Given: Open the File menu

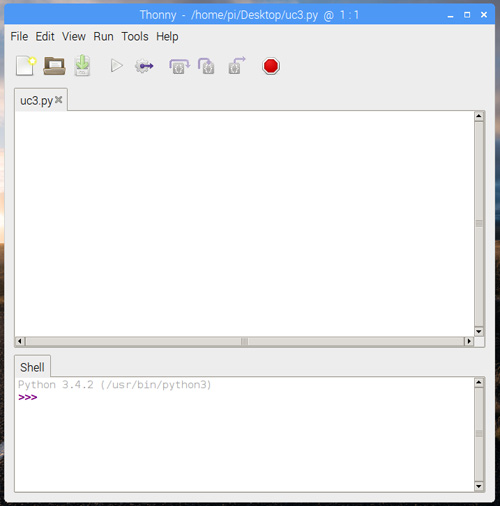Looking at the screenshot, I should [19, 36].
